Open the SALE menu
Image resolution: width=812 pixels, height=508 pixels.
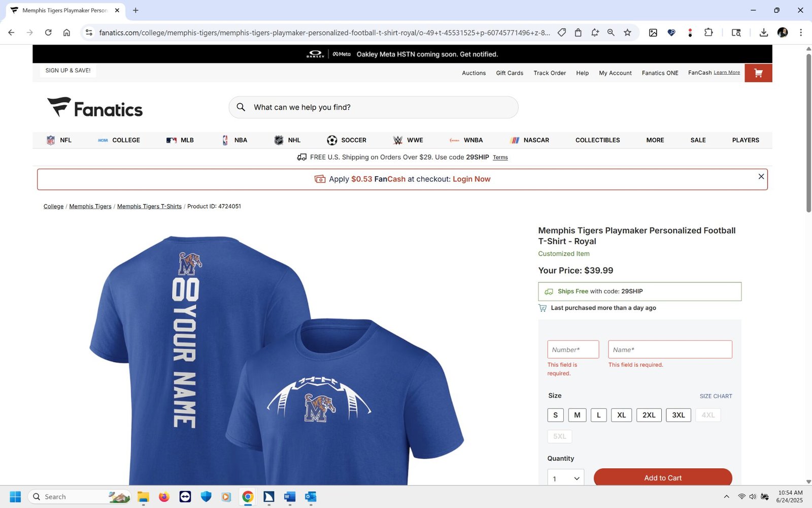(x=698, y=140)
